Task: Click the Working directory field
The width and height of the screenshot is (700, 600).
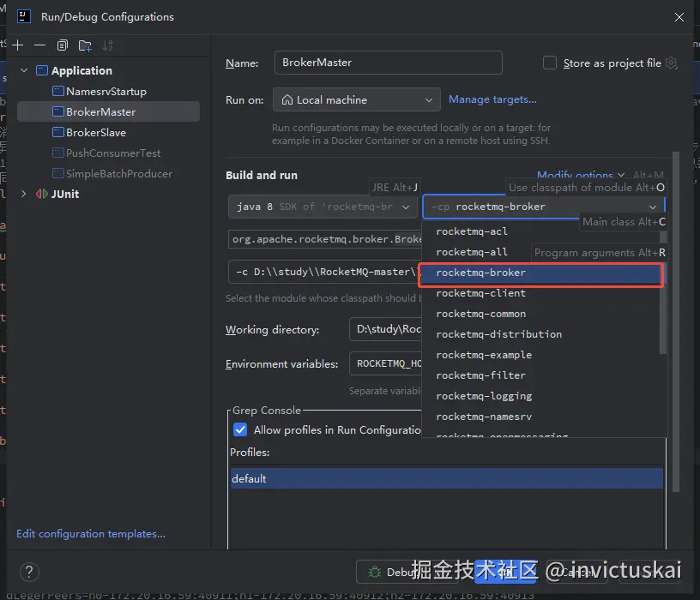Action: [x=386, y=329]
